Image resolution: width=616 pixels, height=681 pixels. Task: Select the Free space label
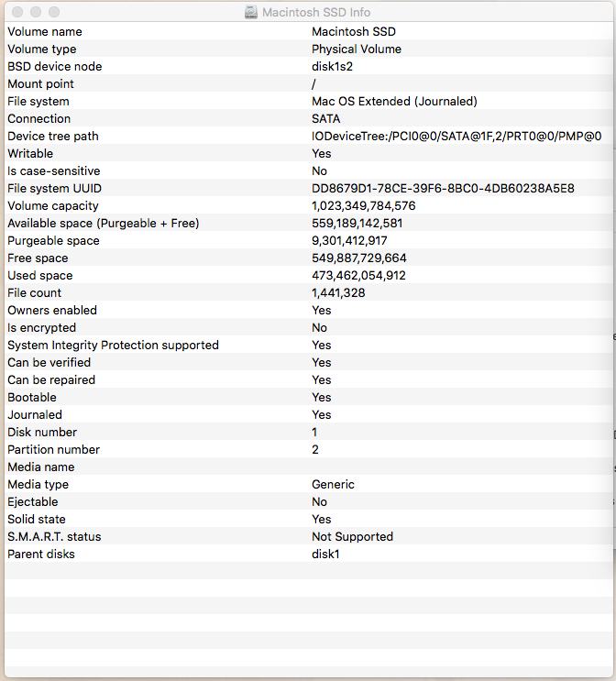(x=38, y=258)
